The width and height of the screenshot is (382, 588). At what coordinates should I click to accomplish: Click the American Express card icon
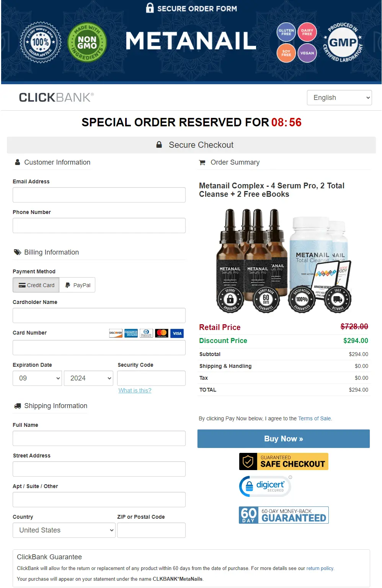[131, 333]
